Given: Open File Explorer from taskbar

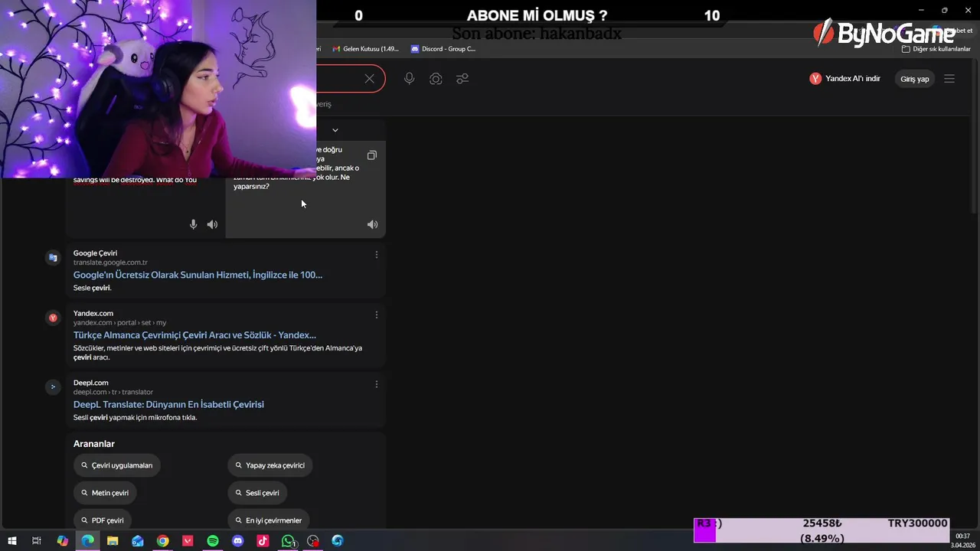Looking at the screenshot, I should click(x=113, y=541).
